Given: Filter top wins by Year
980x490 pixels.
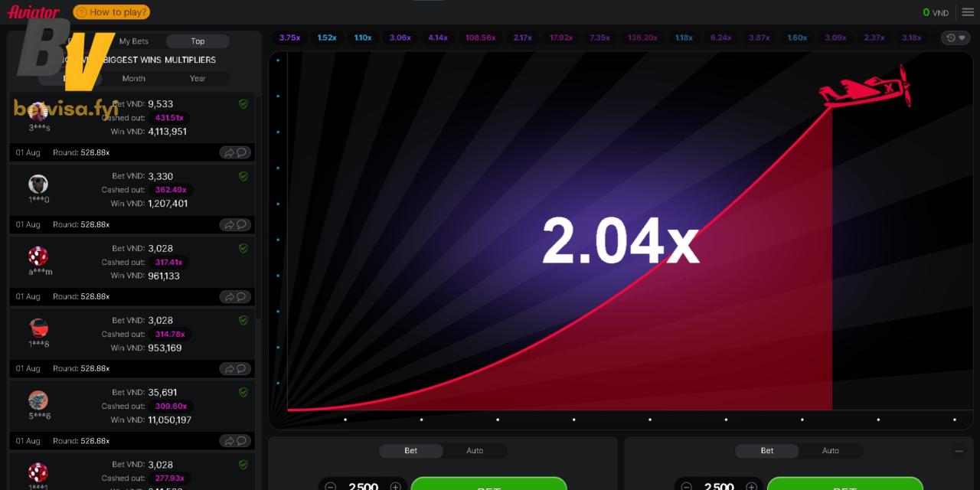Looking at the screenshot, I should tap(198, 78).
